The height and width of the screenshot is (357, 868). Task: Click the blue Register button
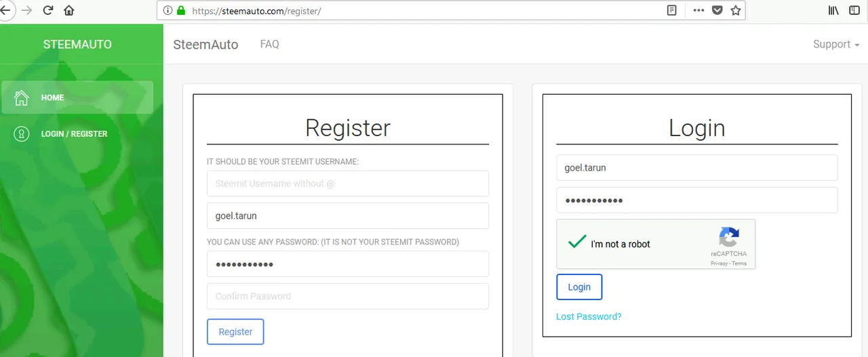[235, 332]
